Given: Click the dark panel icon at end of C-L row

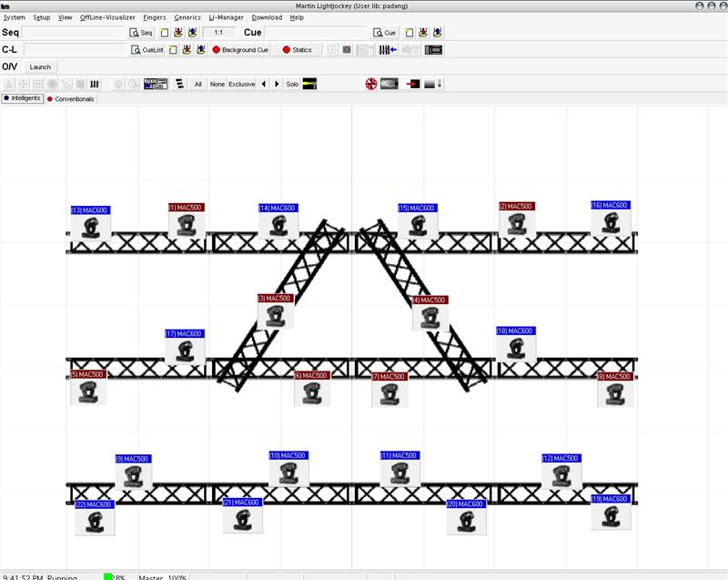Looking at the screenshot, I should tap(433, 50).
